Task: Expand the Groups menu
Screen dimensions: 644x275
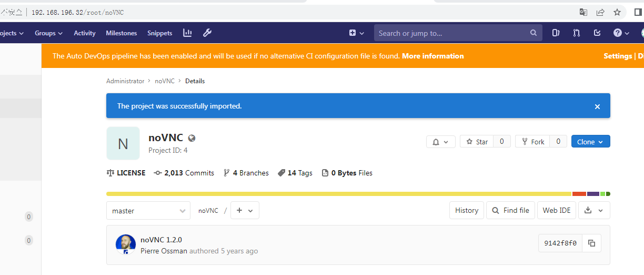Action: 48,33
